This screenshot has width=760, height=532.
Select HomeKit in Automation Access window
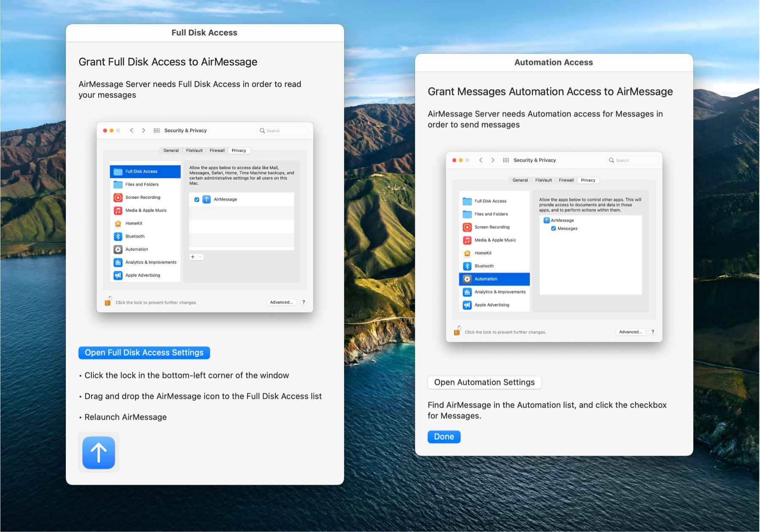pyautogui.click(x=494, y=253)
